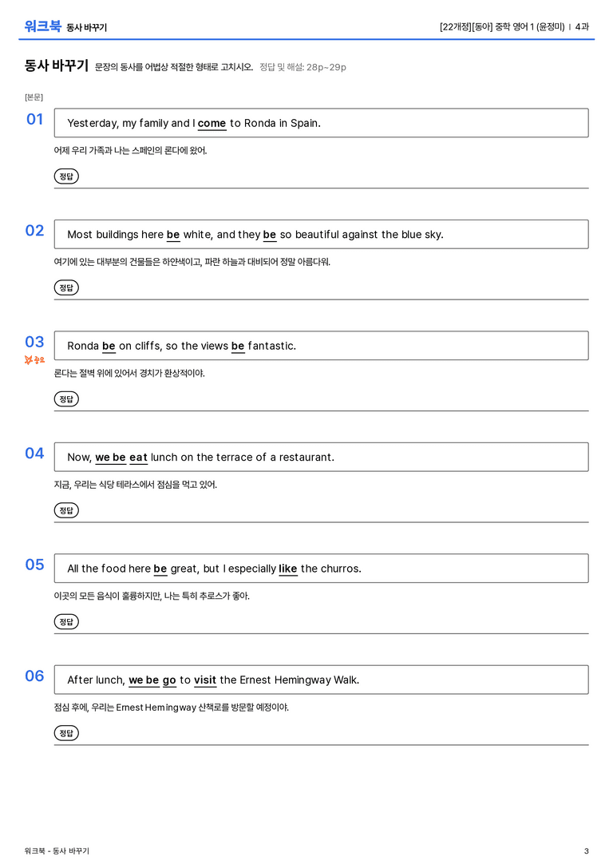Click the 정답 badge under question 05
The image size is (613, 868).
point(66,621)
